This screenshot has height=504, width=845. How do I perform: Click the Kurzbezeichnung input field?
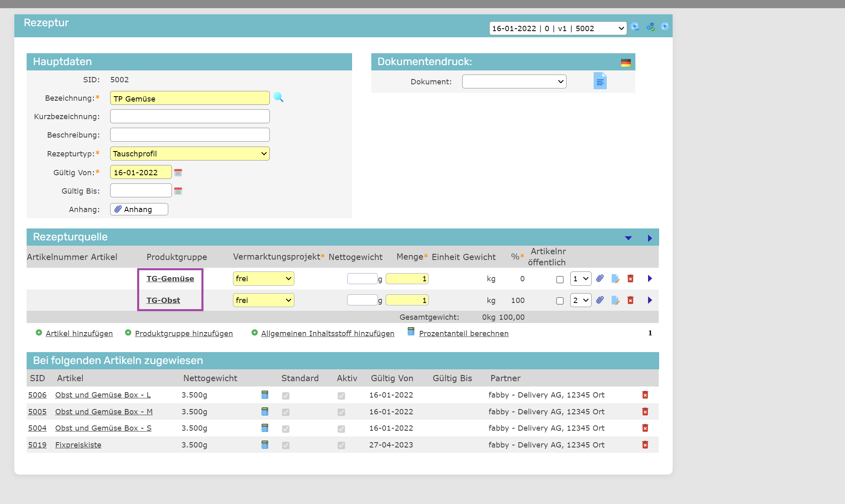[190, 116]
